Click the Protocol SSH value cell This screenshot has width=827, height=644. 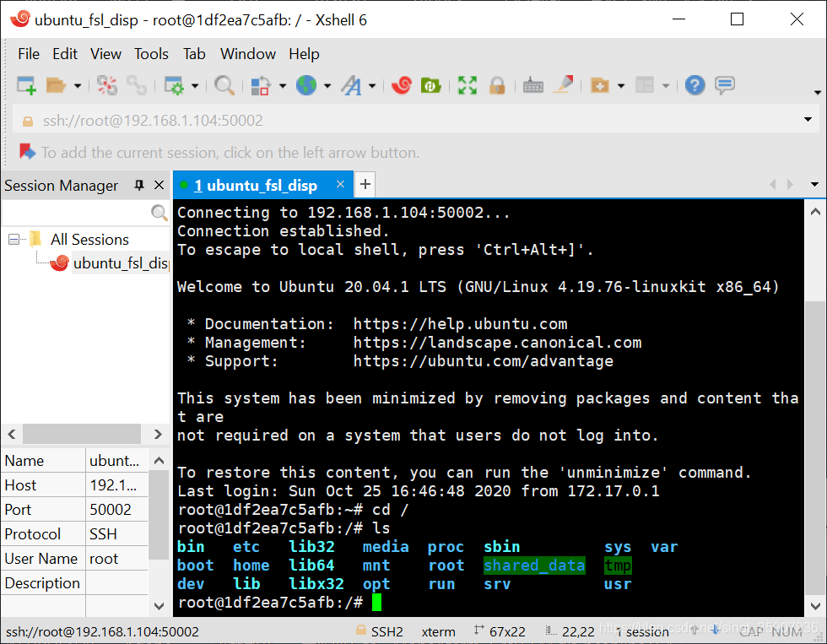116,533
